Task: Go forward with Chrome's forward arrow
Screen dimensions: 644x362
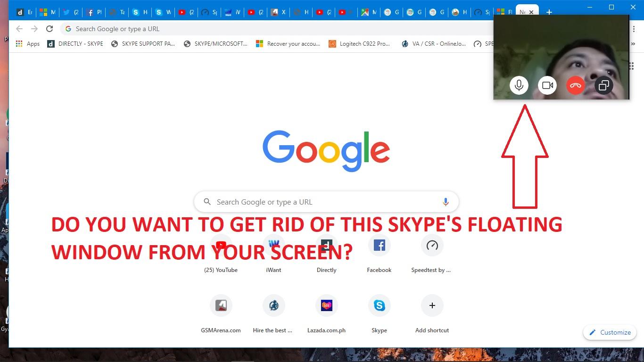Action: click(34, 29)
